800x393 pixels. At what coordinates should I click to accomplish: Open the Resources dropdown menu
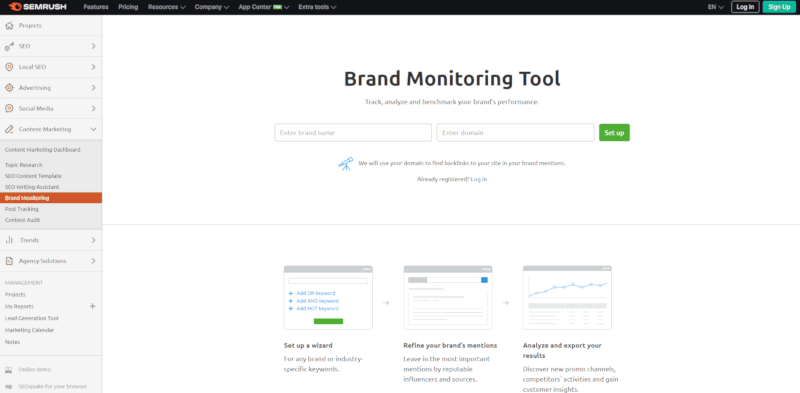tap(167, 7)
